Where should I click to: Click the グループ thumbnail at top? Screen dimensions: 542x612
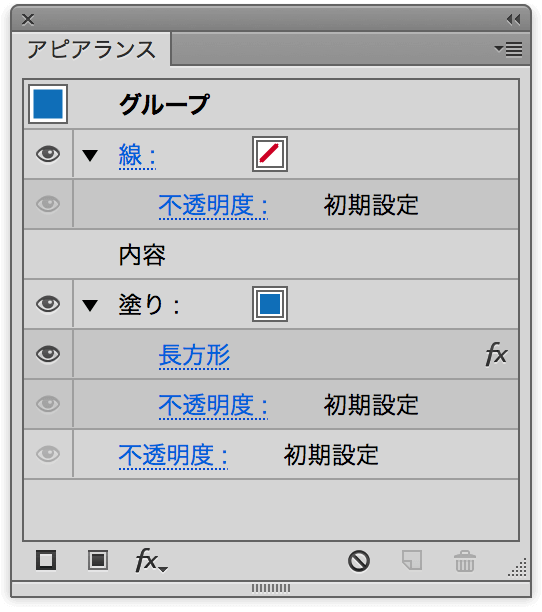pos(48,104)
